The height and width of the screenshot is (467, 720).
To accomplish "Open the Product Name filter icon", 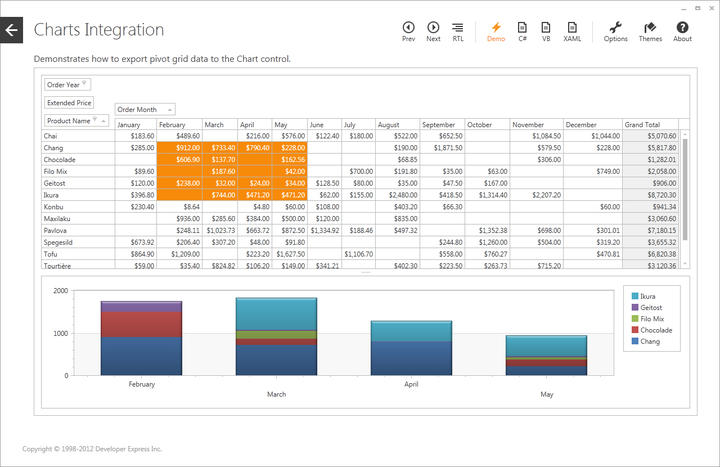I will pyautogui.click(x=96, y=120).
